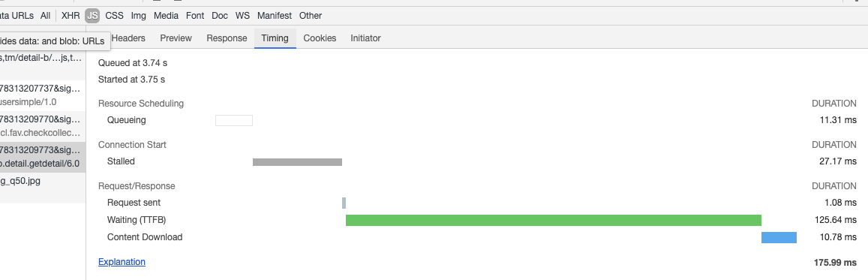This screenshot has height=280, width=868.
Task: Filter by Img resource type
Action: [x=138, y=16]
